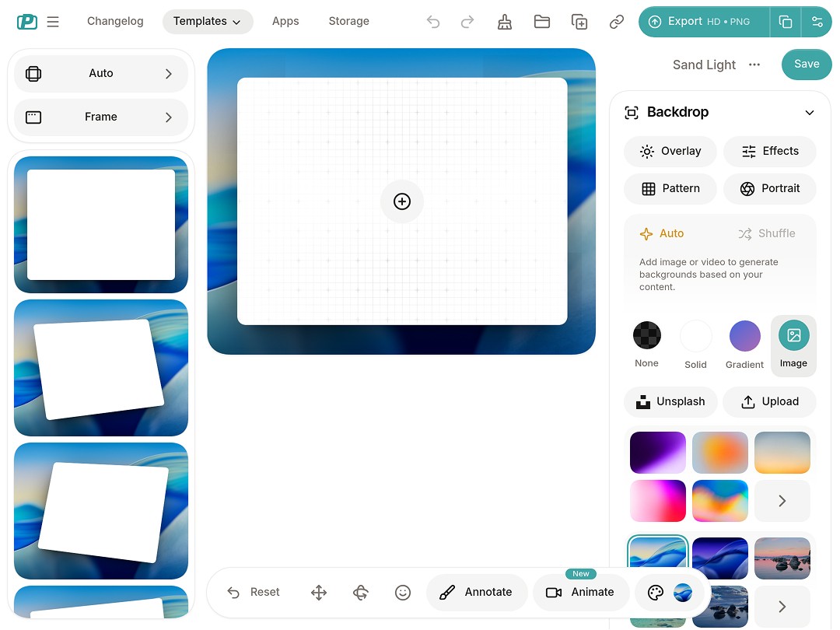Switch backdrop to Solid fill
This screenshot has height=630, width=840.
pos(695,335)
